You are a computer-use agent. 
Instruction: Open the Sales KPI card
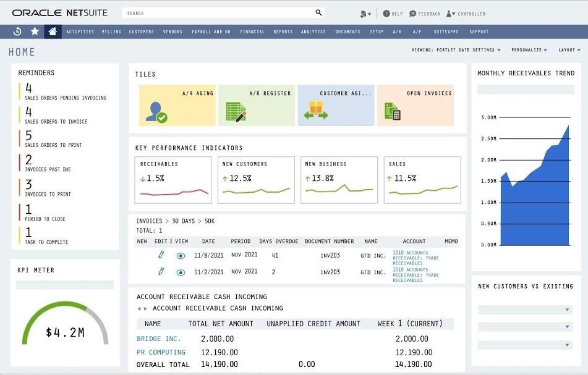(x=422, y=180)
